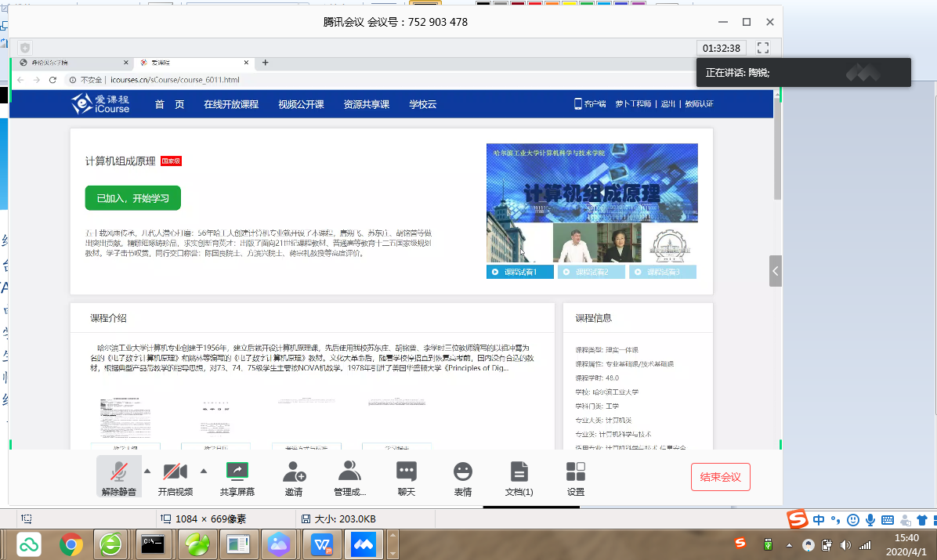Select 视频公开课 in navigation bar
Screen dimensions: 937x560
tap(301, 104)
